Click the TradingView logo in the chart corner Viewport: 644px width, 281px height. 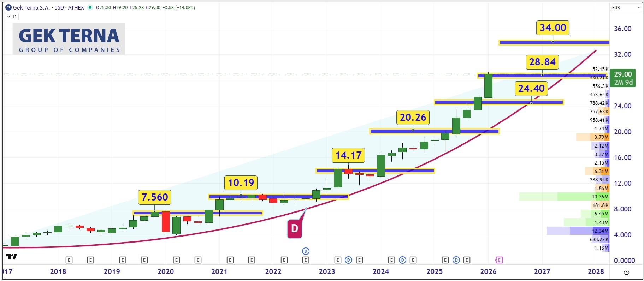tap(12, 257)
